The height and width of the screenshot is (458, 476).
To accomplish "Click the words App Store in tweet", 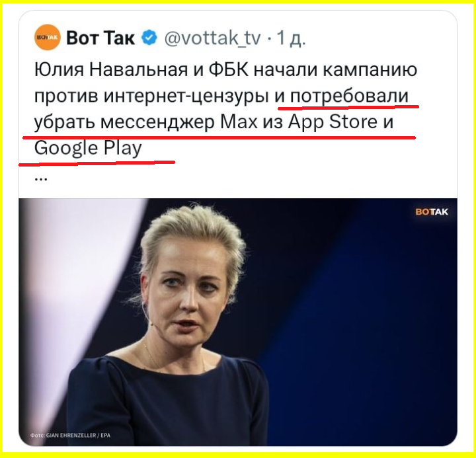I will pyautogui.click(x=333, y=122).
